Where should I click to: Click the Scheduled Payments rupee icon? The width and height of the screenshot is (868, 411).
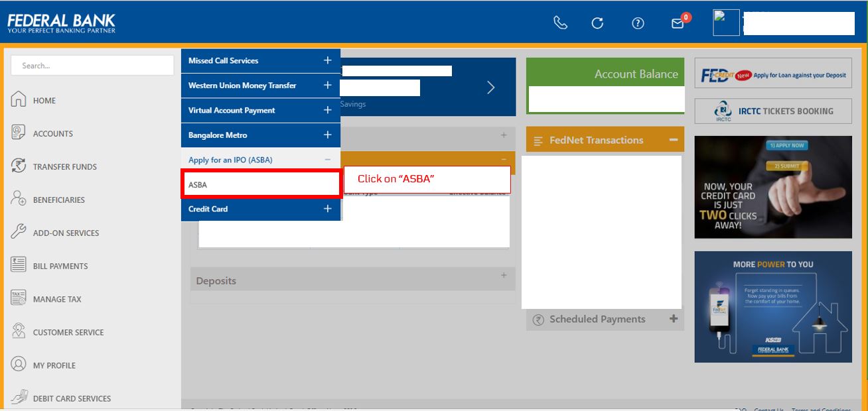tap(538, 320)
